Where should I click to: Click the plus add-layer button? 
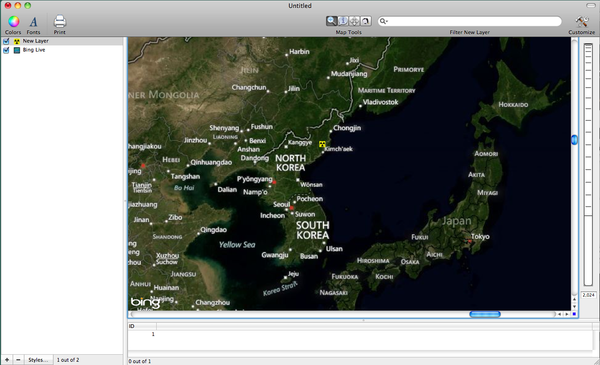(x=7, y=360)
